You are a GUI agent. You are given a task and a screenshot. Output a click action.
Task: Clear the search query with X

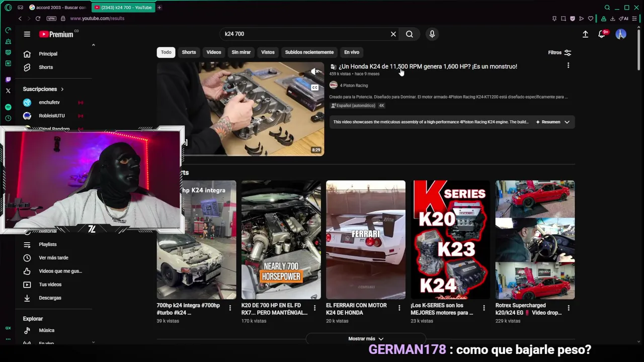pos(393,34)
